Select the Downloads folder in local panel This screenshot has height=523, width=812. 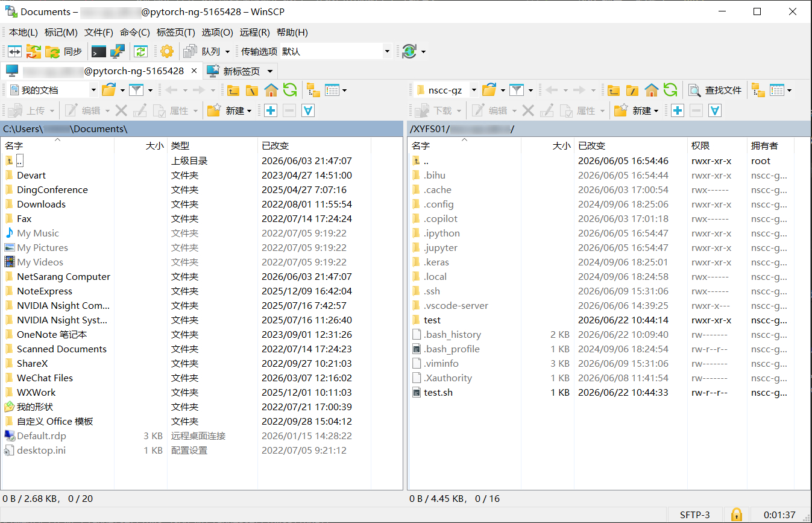[x=41, y=204]
